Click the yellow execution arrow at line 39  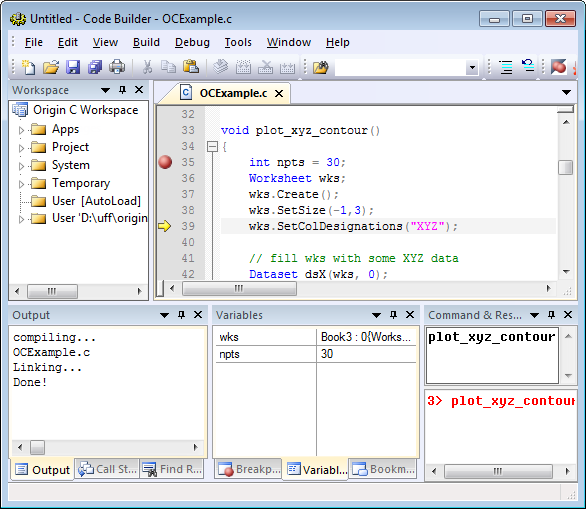point(164,226)
